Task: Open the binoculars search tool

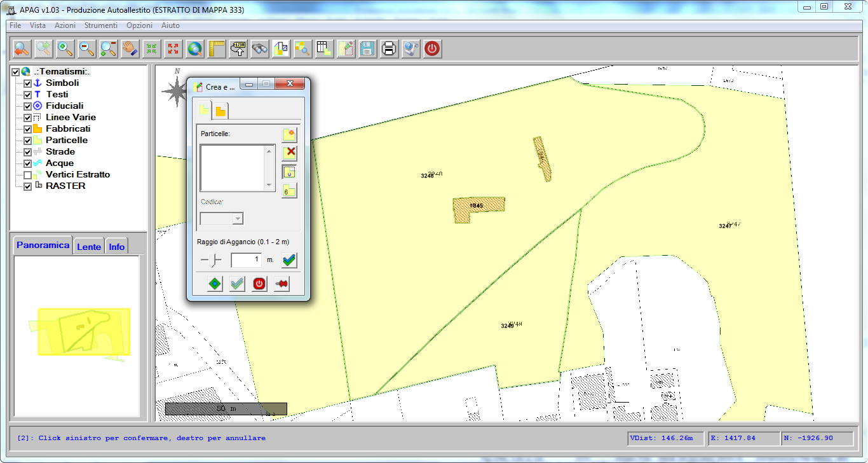Action: pos(260,48)
